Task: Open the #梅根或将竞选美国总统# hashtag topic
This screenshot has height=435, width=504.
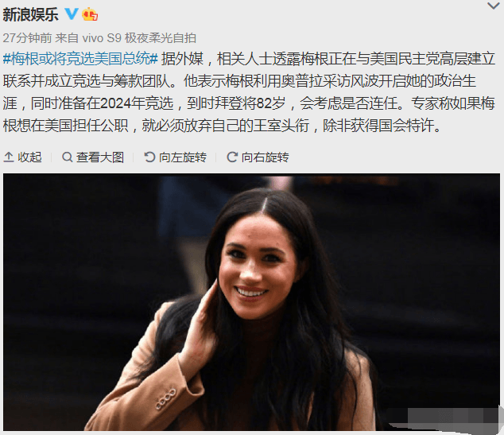Action: coord(80,59)
